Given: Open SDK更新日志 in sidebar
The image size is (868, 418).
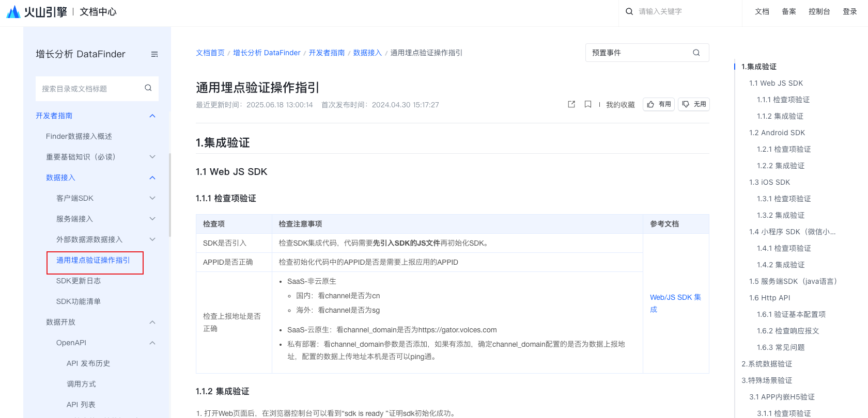Looking at the screenshot, I should point(79,281).
